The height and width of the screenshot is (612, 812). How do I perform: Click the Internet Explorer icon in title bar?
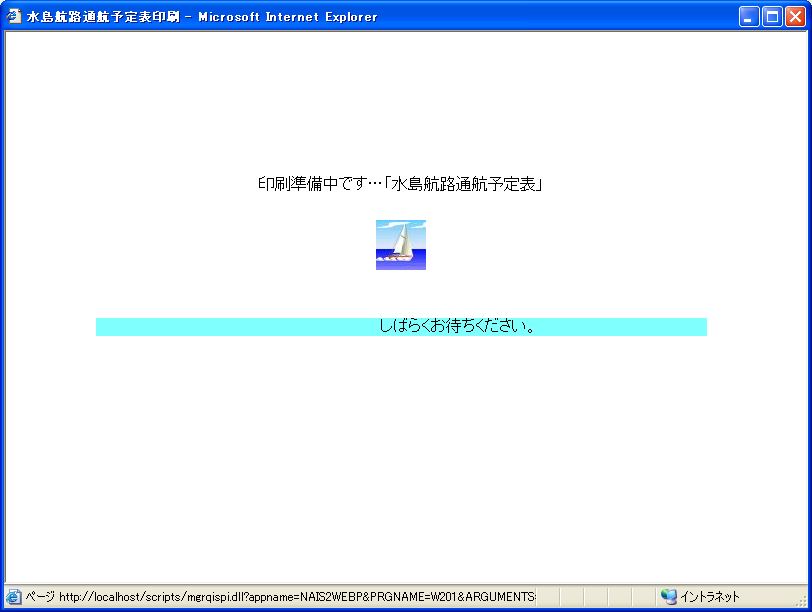[14, 16]
